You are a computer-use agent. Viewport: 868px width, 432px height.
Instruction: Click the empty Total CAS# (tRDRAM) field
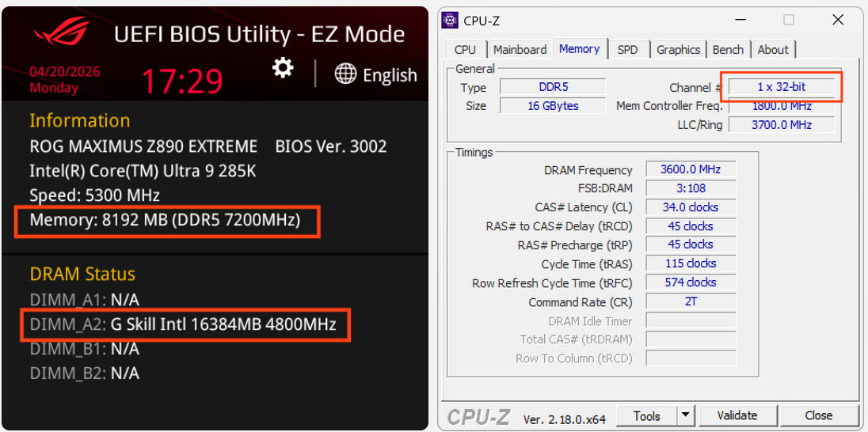click(691, 339)
